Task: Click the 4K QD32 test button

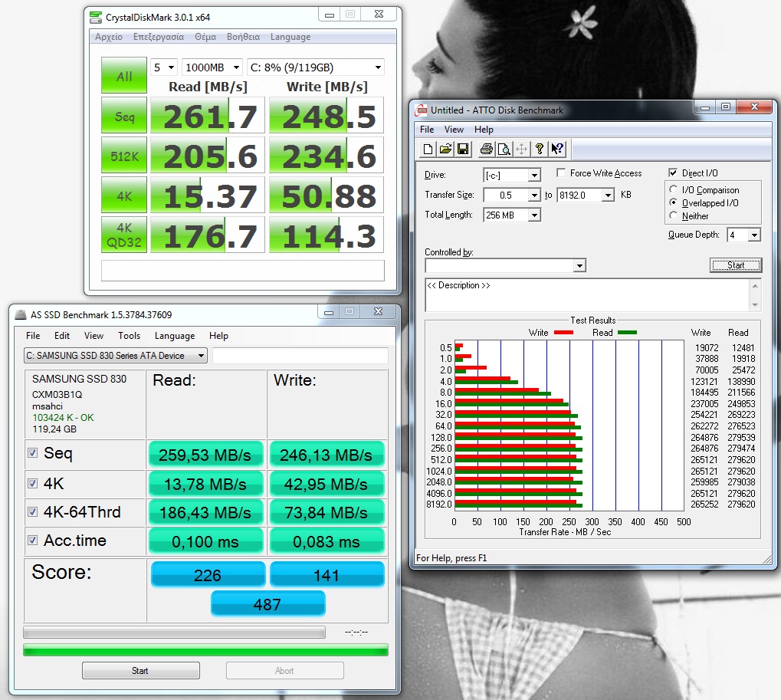Action: pyautogui.click(x=124, y=235)
